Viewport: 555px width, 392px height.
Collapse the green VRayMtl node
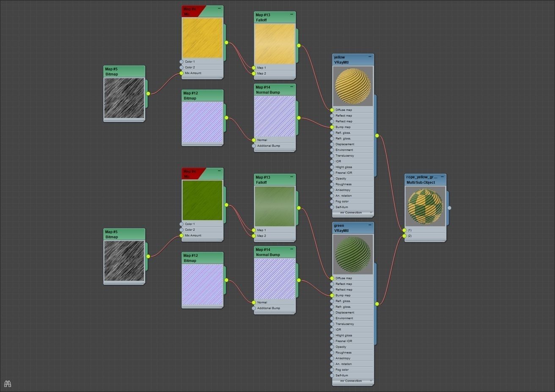click(370, 225)
